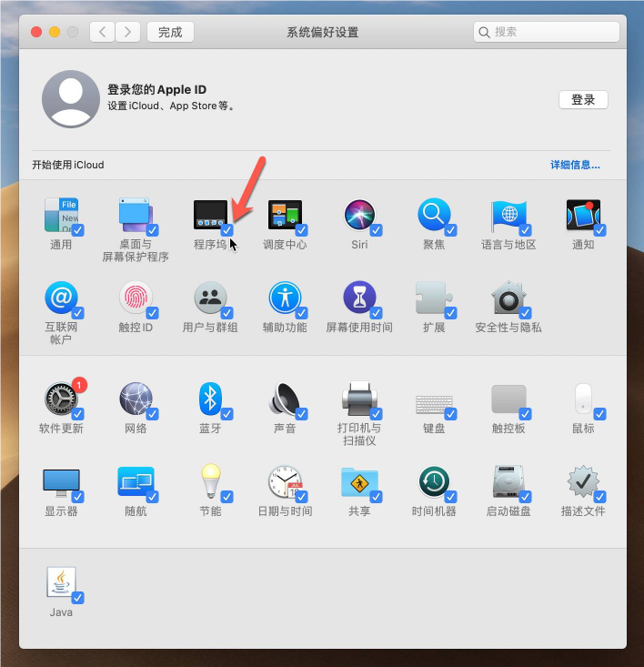Image resolution: width=644 pixels, height=667 pixels.
Task: Open the 随航 Sidecar icon
Action: 136,481
